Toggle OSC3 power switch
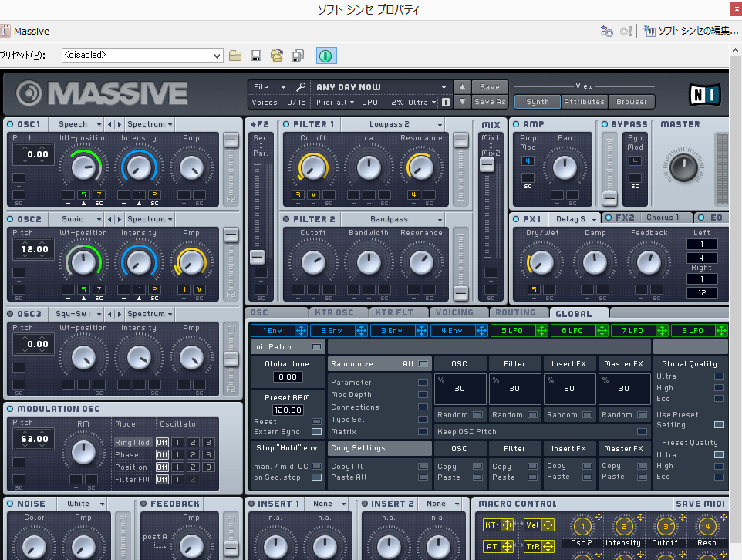742x560 pixels. coord(10,314)
